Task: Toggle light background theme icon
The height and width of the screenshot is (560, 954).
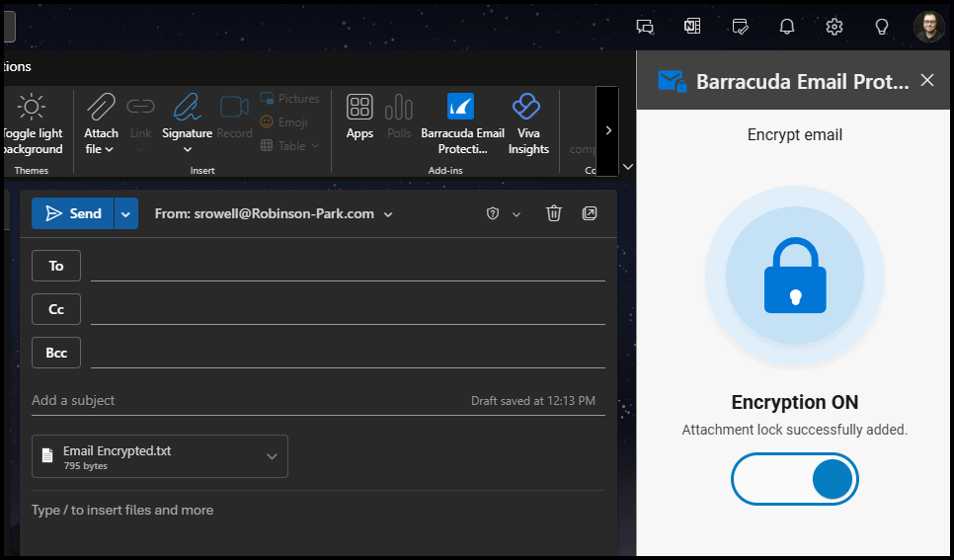Action: coord(31,107)
